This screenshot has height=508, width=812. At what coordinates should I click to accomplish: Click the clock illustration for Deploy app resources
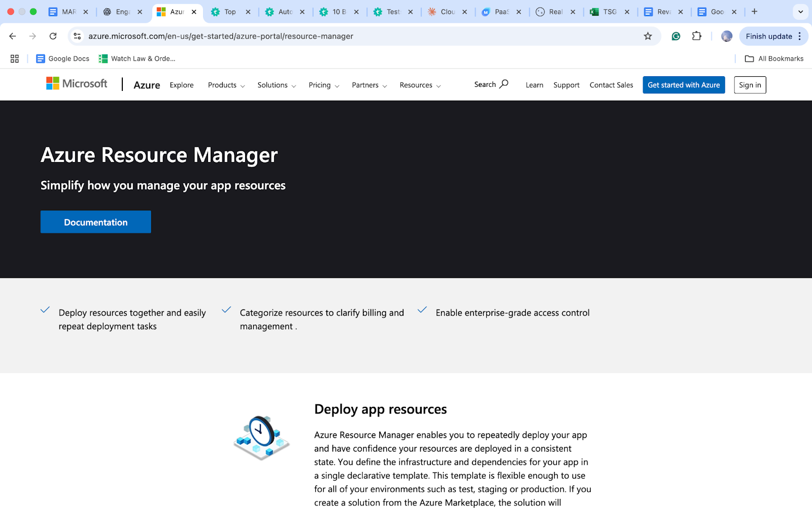pos(261,437)
